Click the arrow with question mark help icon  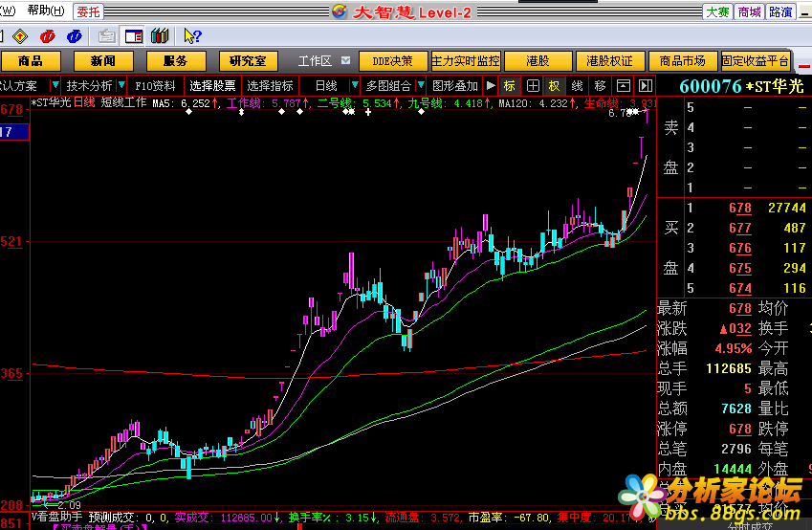point(192,36)
